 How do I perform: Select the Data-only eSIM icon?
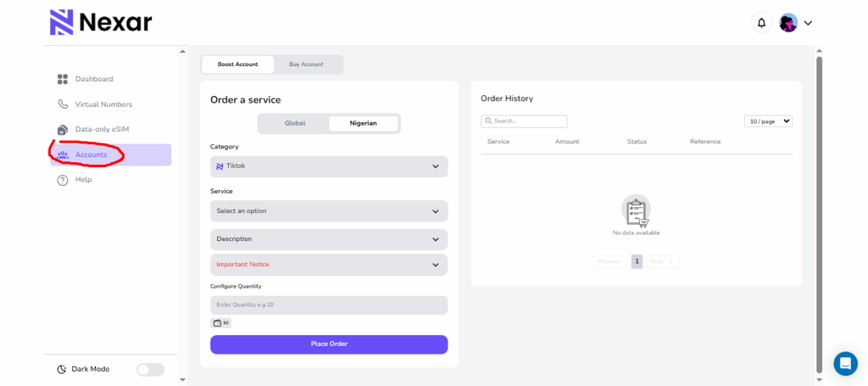[62, 130]
